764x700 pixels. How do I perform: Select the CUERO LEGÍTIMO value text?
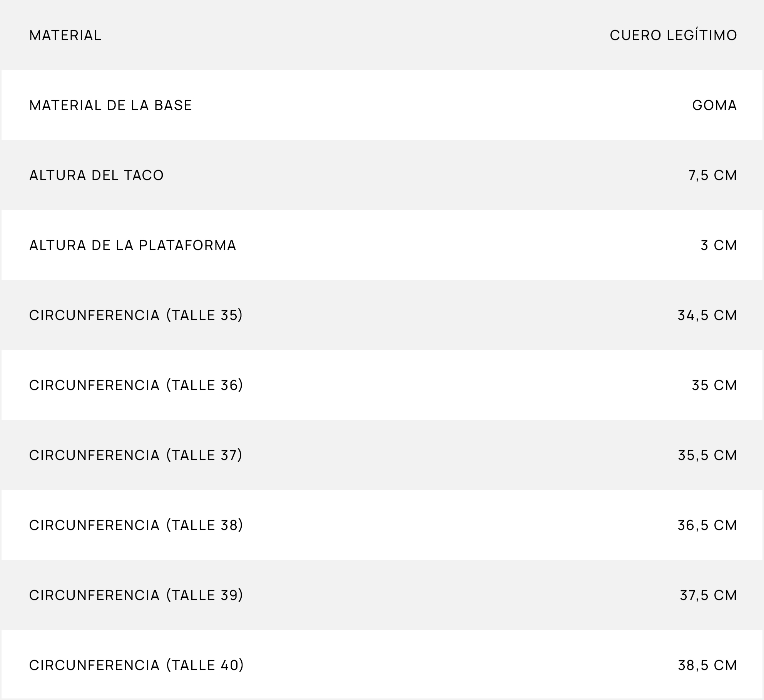point(673,35)
